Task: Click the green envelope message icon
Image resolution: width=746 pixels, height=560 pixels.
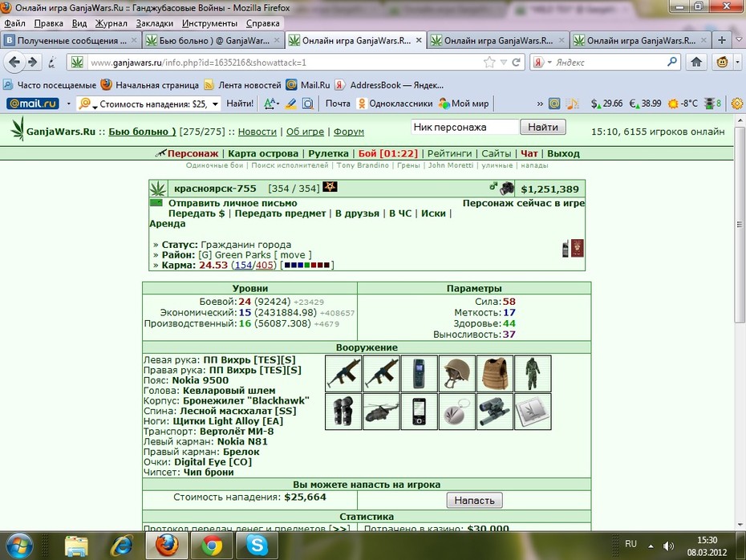Action: tap(156, 203)
